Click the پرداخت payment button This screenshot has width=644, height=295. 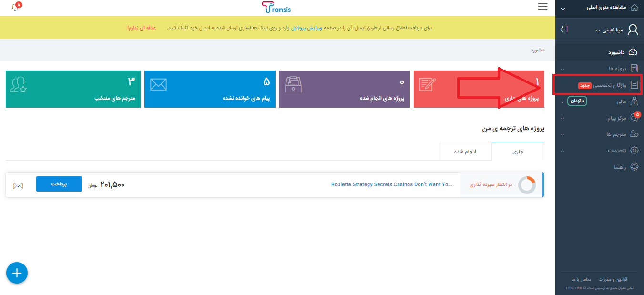coord(59,184)
